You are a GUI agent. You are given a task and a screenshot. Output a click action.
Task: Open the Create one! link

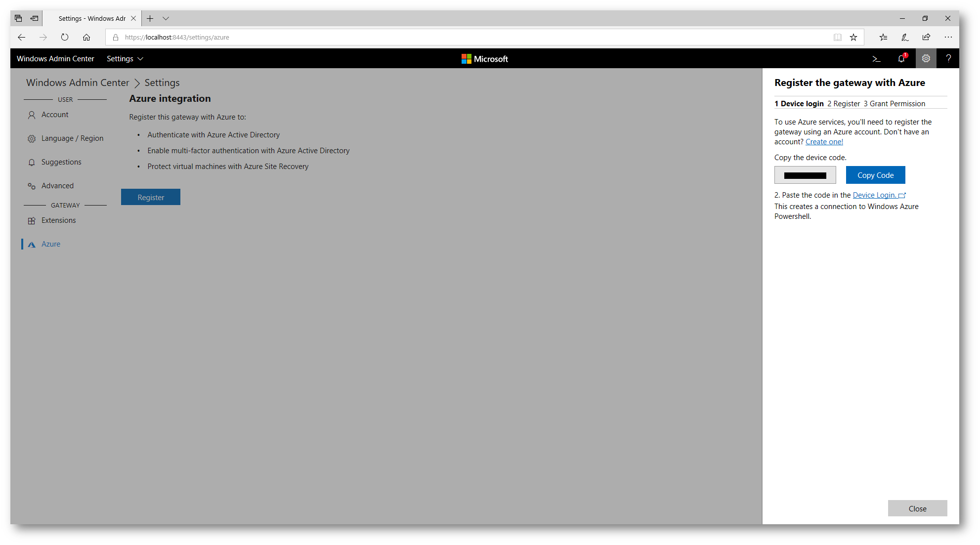click(824, 142)
